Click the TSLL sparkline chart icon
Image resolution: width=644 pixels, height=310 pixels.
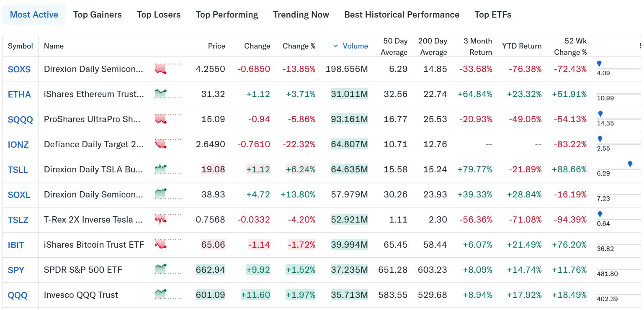(168, 169)
